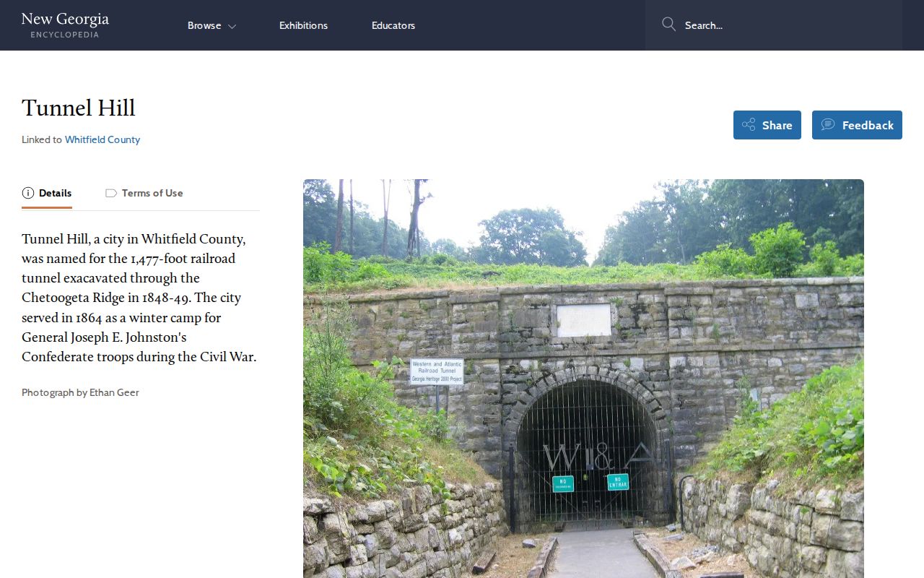The image size is (924, 578).
Task: Click the info circle icon on Details
Action: tap(28, 193)
